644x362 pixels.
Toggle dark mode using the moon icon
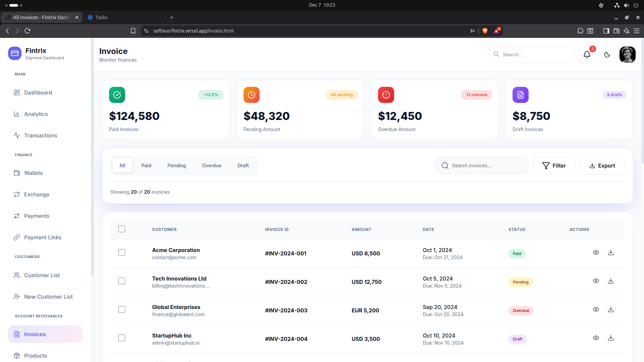[607, 54]
